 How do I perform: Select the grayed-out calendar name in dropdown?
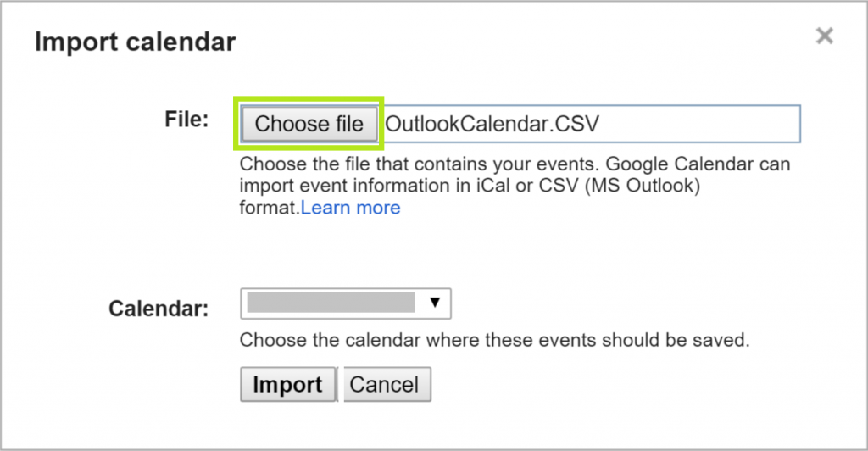click(331, 302)
